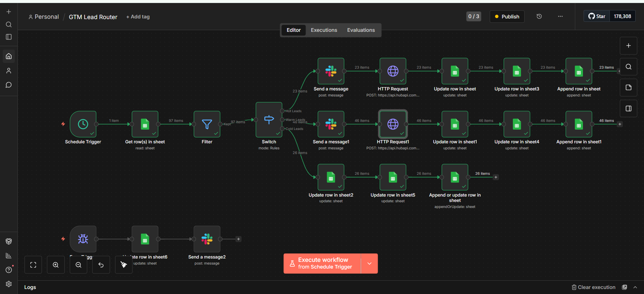Click the zoom to fit canvas button
Viewport: 644px width, 294px height.
[x=33, y=265]
